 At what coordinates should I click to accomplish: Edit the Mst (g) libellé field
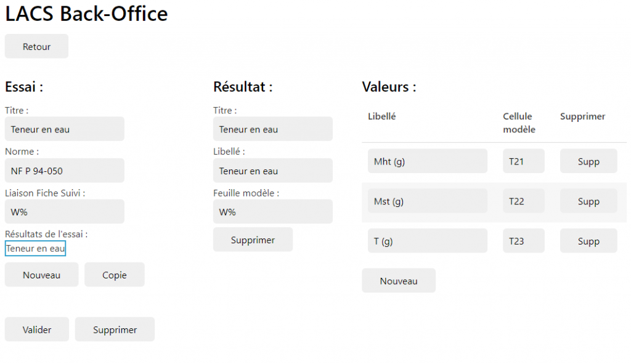coord(427,201)
